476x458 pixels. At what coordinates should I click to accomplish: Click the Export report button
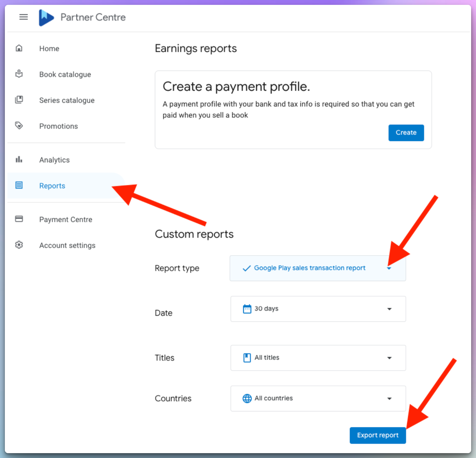[x=378, y=435]
